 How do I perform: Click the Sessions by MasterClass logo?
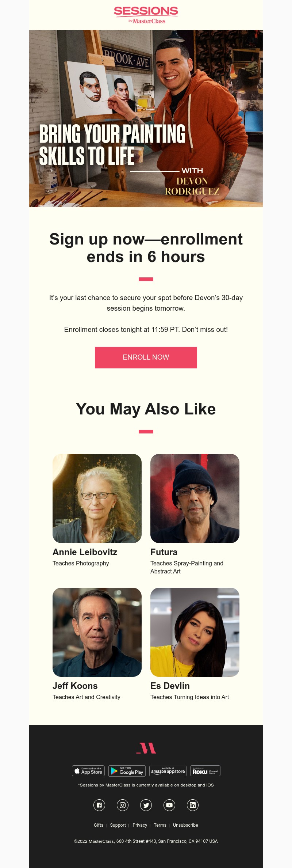146,15
